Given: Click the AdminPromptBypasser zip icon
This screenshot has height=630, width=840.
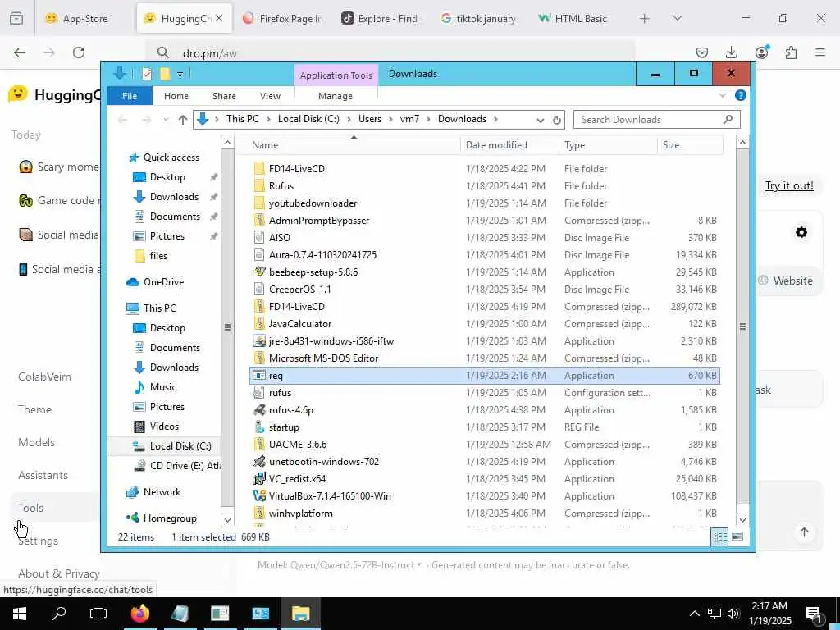Looking at the screenshot, I should pos(259,220).
